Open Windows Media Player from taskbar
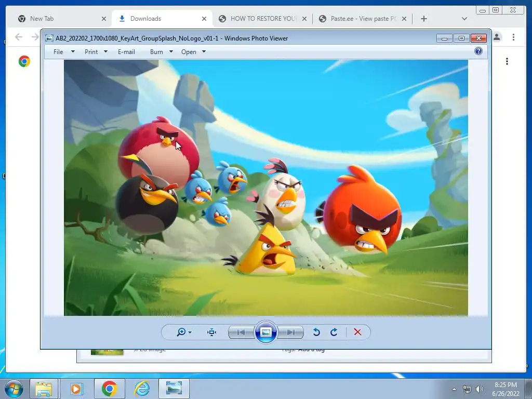 pyautogui.click(x=76, y=389)
